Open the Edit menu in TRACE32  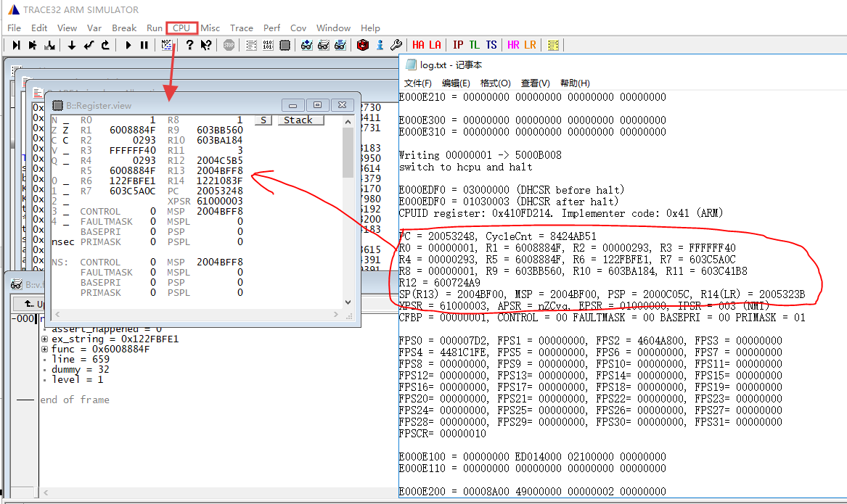click(39, 28)
